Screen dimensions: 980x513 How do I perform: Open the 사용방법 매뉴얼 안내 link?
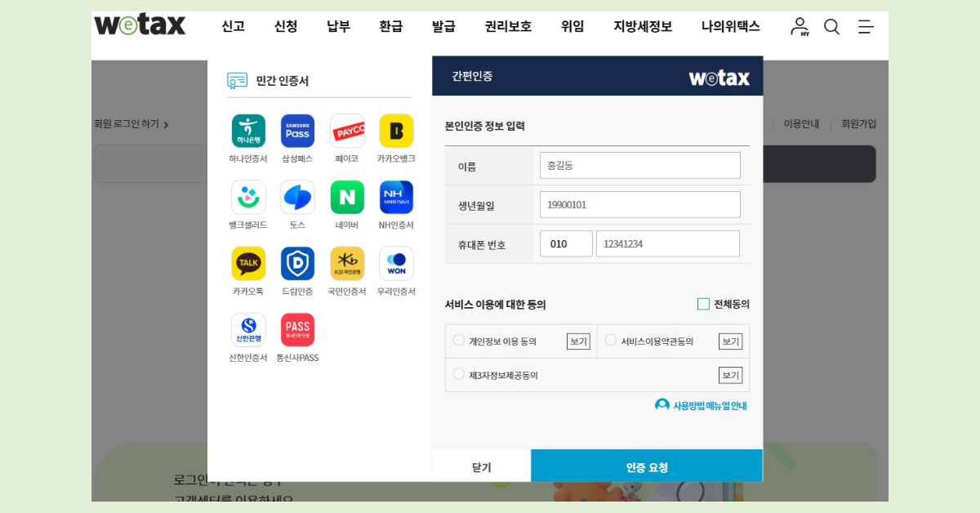702,405
